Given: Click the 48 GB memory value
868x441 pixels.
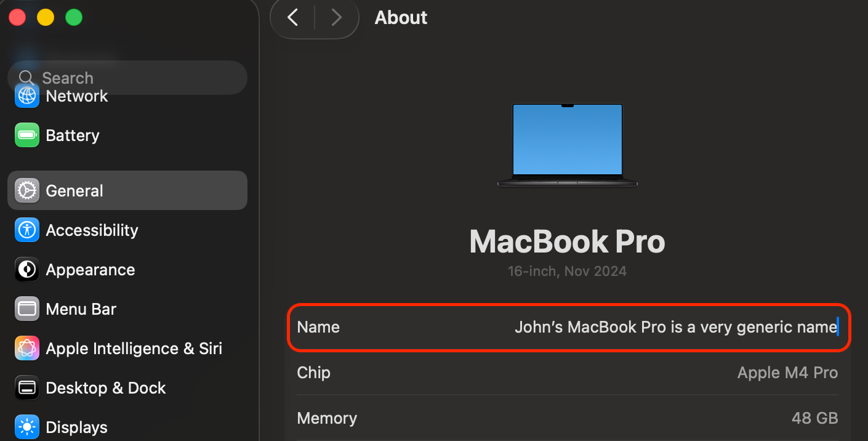Looking at the screenshot, I should 815,418.
